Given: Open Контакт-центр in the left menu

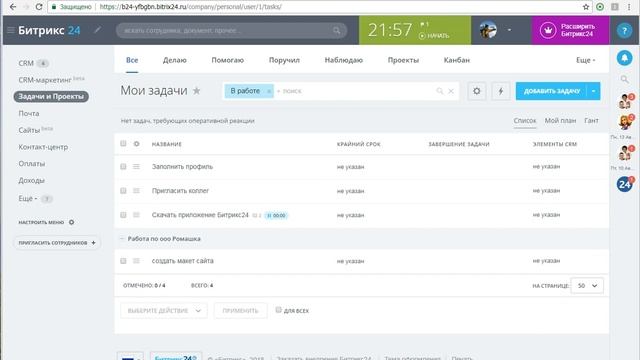Looking at the screenshot, I should (x=43, y=147).
